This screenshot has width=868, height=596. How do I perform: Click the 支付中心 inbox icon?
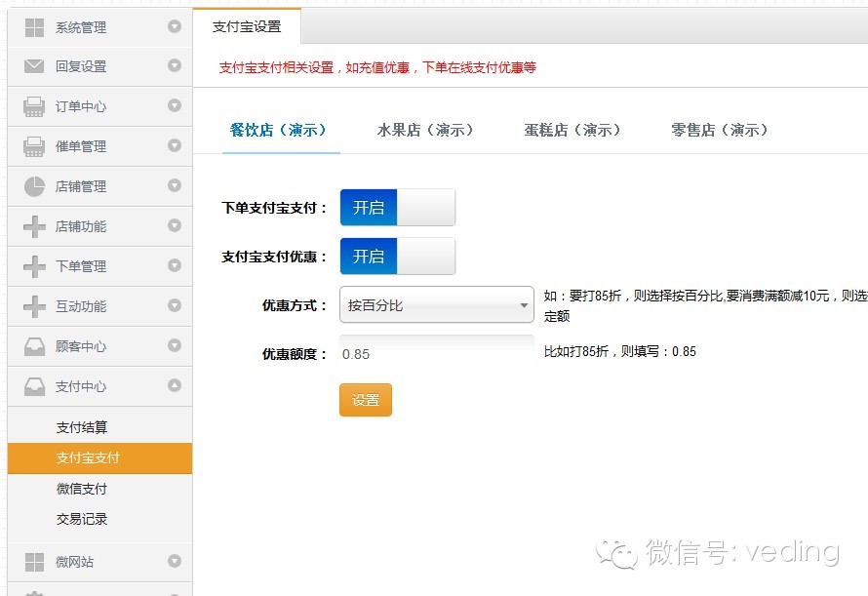click(34, 386)
